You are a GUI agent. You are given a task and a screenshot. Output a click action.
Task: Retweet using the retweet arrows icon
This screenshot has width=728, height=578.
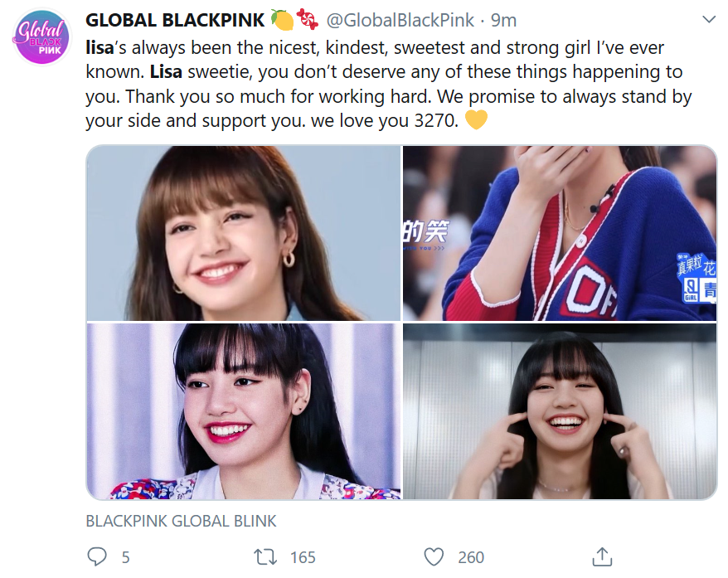[265, 556]
